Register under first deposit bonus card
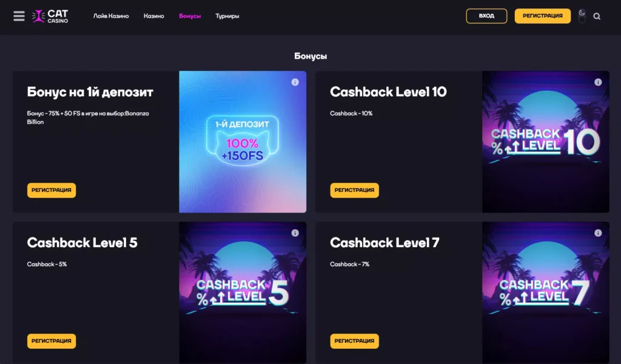Screen dimensions: 621x364 [x=52, y=190]
